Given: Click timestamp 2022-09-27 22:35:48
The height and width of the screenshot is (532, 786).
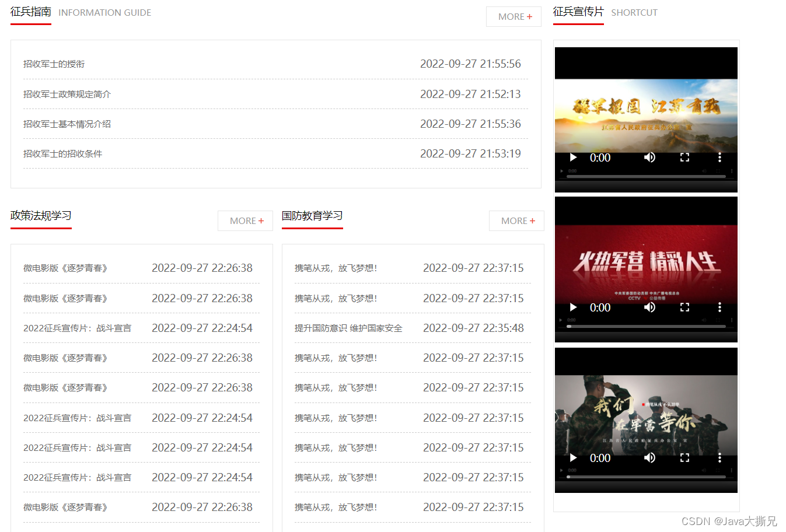Looking at the screenshot, I should click(473, 328).
